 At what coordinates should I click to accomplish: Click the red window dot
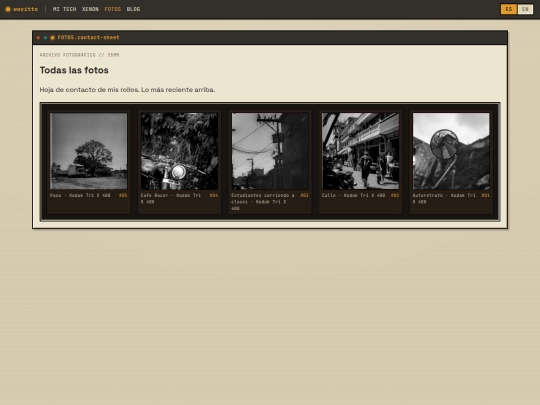click(38, 38)
